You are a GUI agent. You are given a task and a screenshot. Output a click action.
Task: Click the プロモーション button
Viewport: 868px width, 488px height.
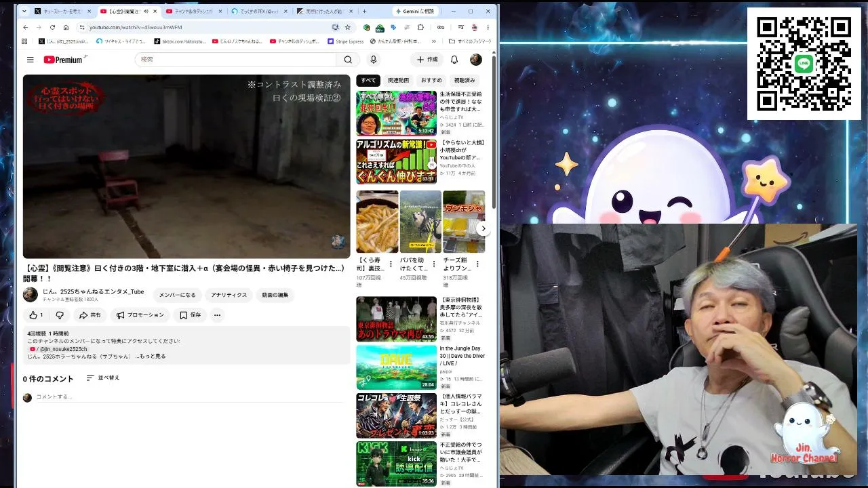(x=140, y=315)
